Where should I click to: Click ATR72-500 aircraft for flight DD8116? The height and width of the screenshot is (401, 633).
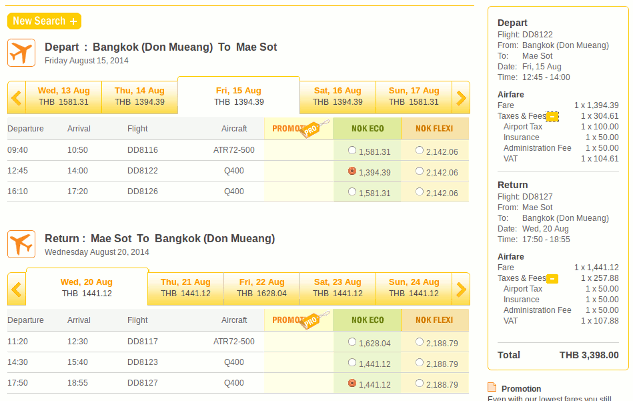(x=234, y=150)
